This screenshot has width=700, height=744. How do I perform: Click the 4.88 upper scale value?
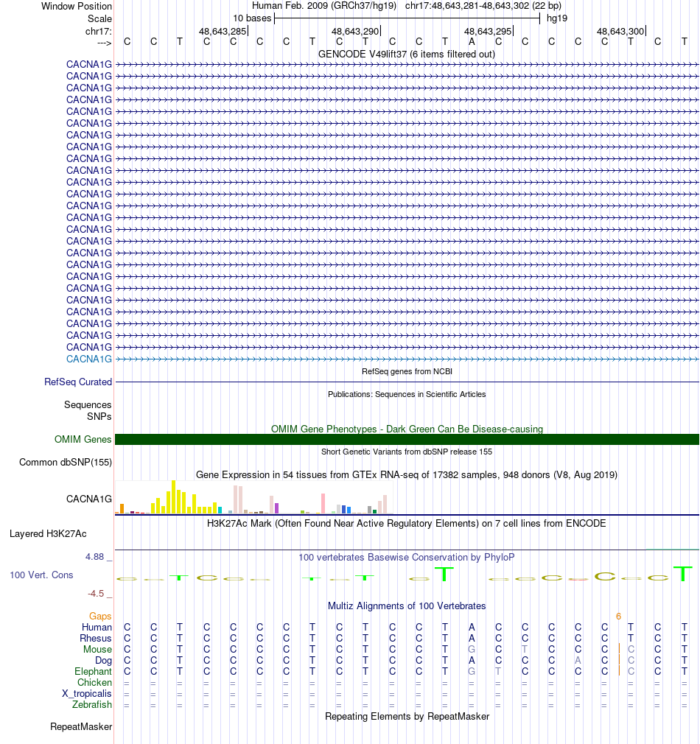click(x=94, y=557)
